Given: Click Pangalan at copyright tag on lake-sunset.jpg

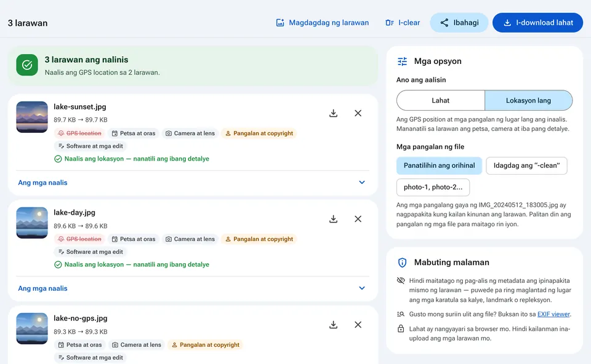Looking at the screenshot, I should point(259,133).
